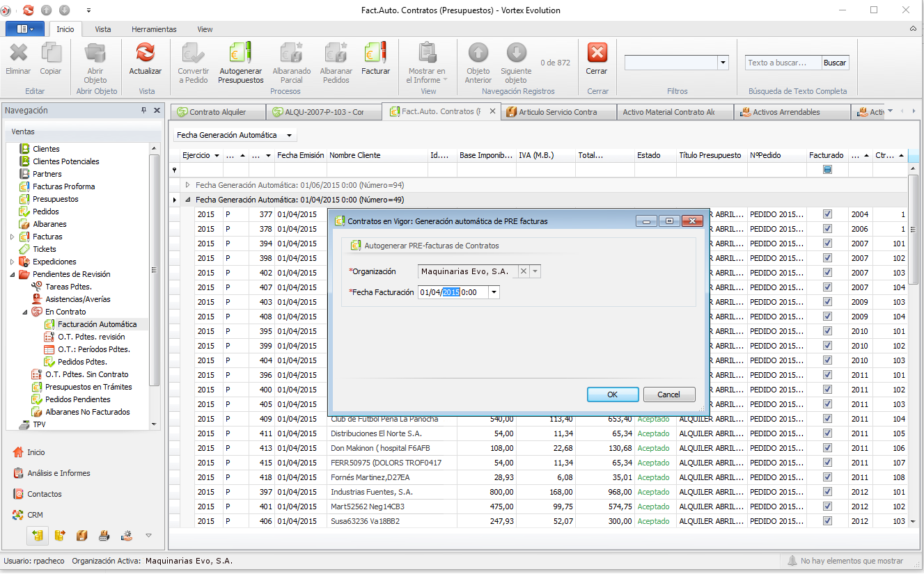Click the Facturar ribbon icon
The image size is (924, 574).
pyautogui.click(x=375, y=54)
